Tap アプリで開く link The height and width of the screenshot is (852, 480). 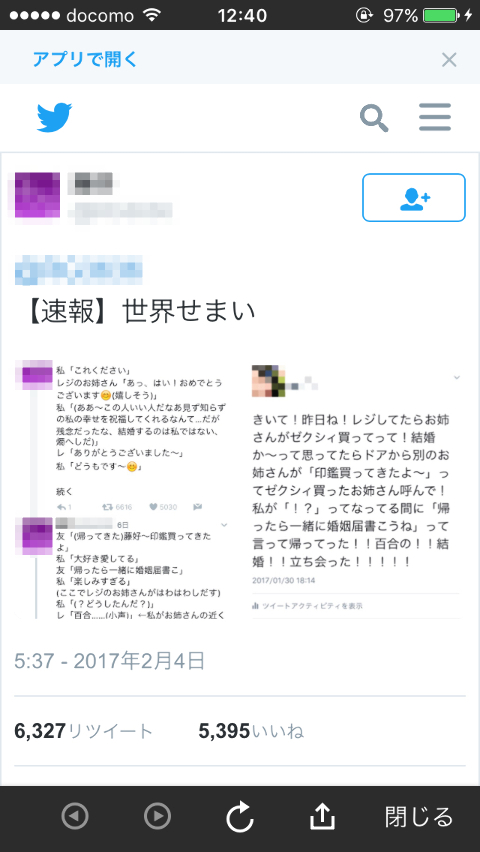point(85,59)
